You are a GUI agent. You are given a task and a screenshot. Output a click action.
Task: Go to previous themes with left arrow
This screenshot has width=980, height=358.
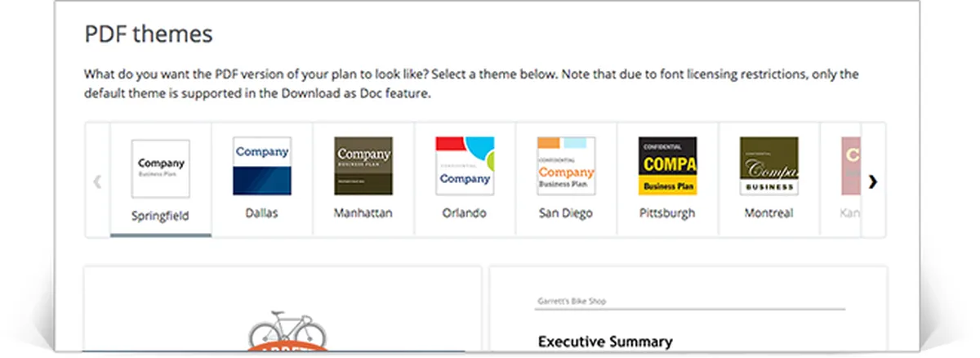(x=97, y=181)
